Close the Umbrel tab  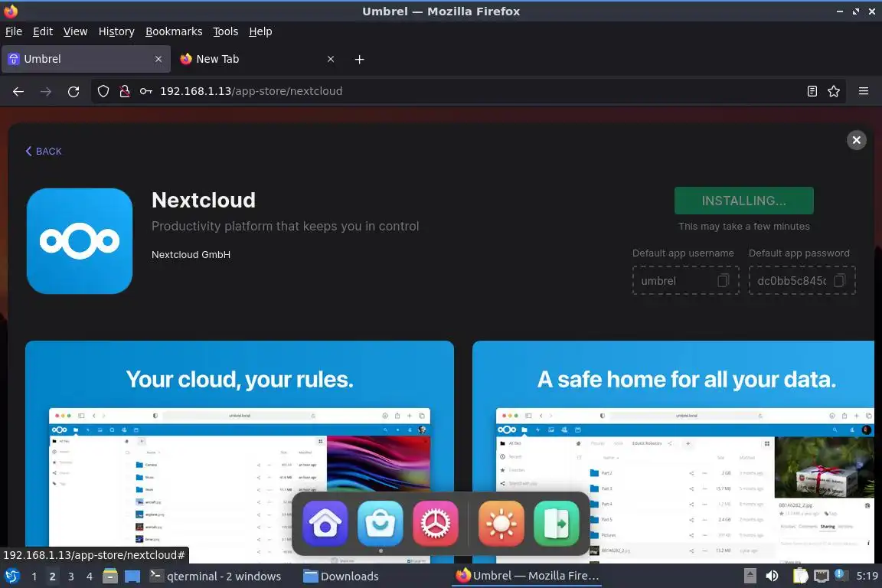click(158, 59)
